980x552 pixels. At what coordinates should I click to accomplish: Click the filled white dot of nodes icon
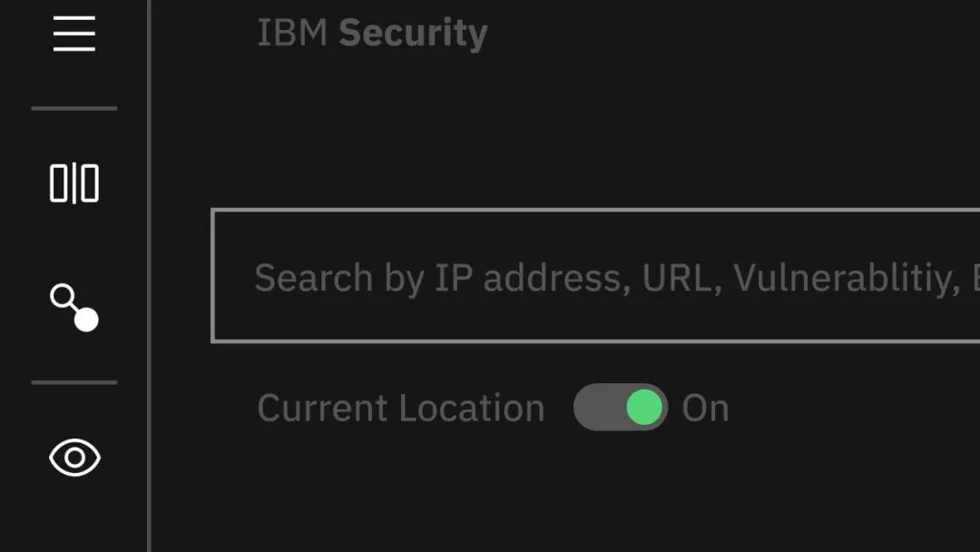click(x=86, y=320)
